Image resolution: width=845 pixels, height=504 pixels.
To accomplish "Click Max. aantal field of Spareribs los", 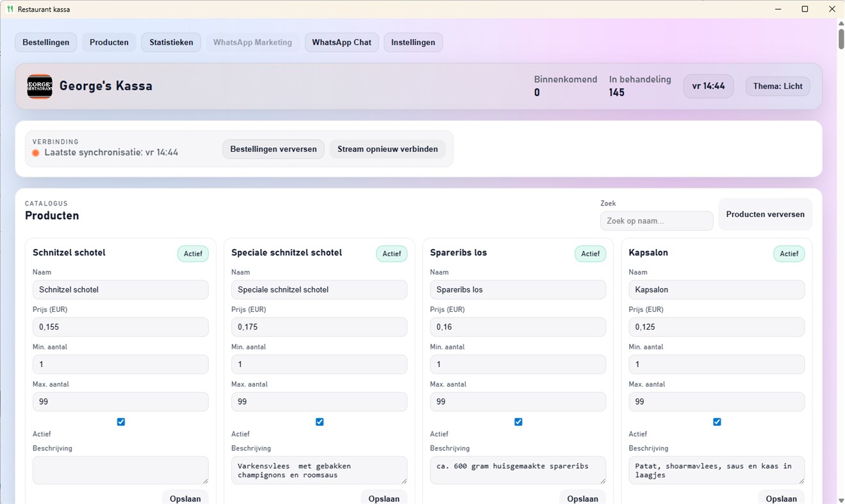I will (x=518, y=402).
